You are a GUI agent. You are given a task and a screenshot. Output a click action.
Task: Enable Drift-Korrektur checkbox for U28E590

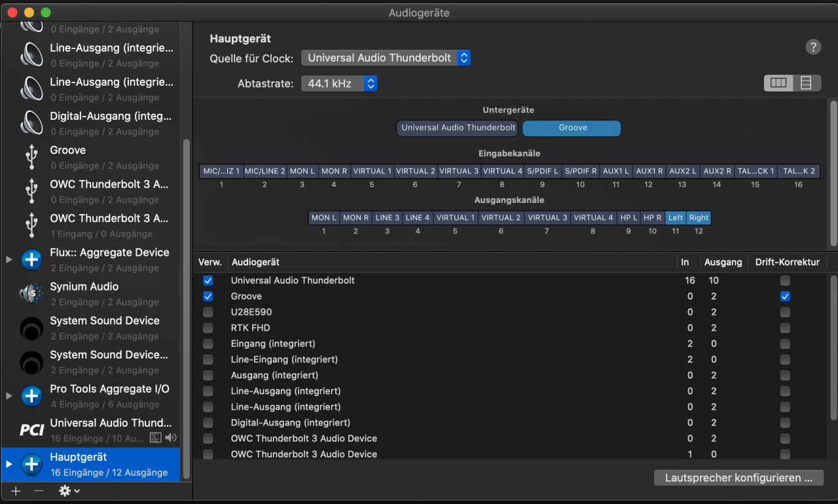(x=785, y=312)
